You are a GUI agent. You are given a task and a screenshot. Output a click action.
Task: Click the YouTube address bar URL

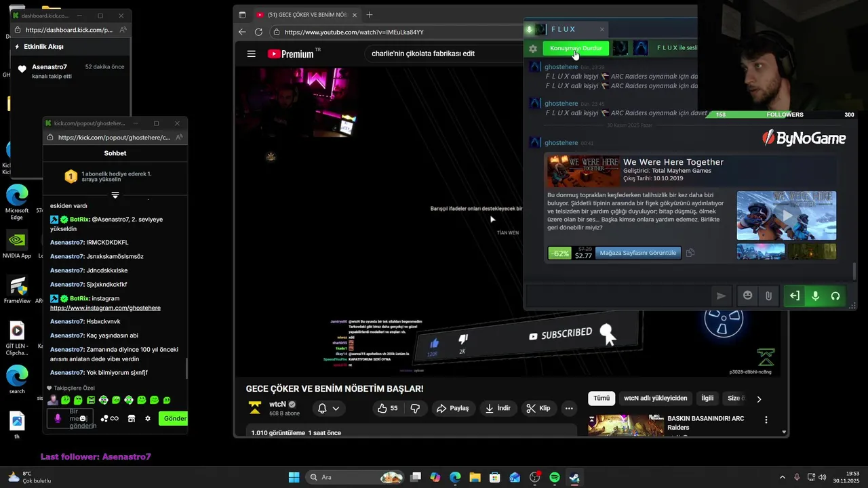tap(354, 32)
